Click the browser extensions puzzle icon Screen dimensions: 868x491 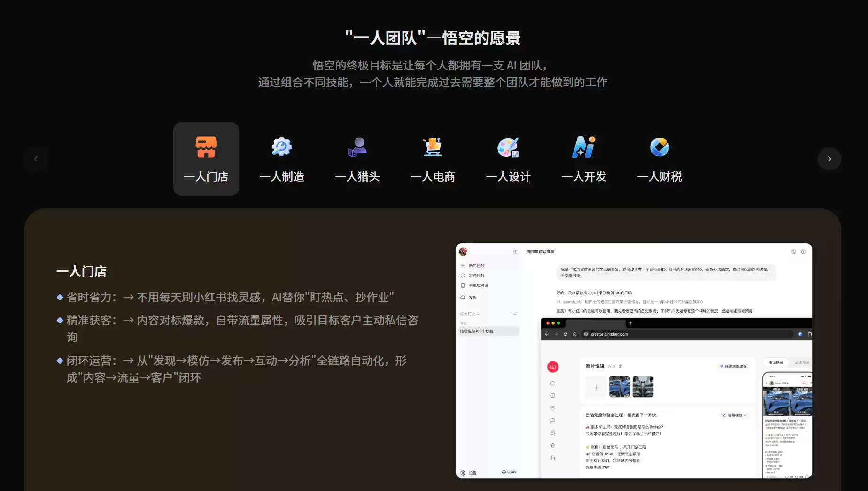tap(809, 334)
